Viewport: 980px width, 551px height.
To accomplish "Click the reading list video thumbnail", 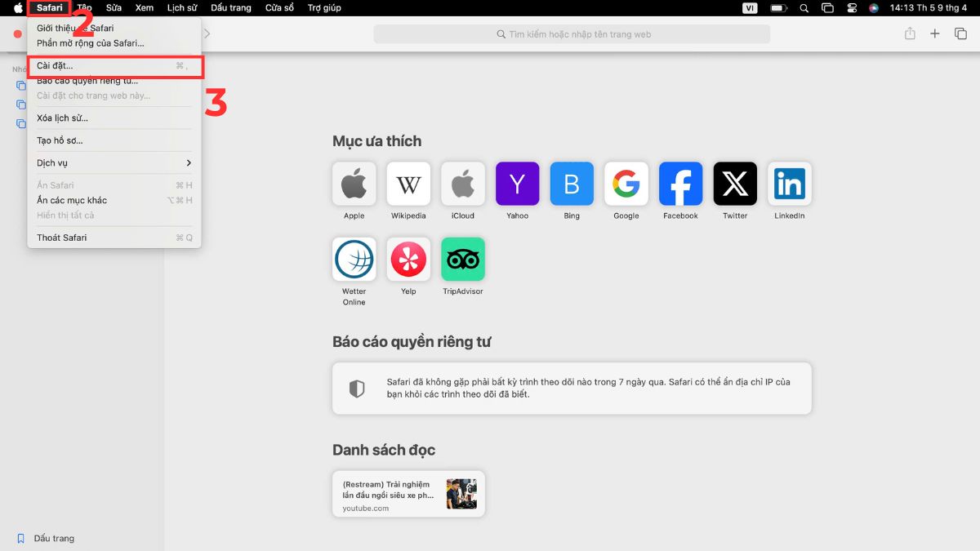I will 461,494.
